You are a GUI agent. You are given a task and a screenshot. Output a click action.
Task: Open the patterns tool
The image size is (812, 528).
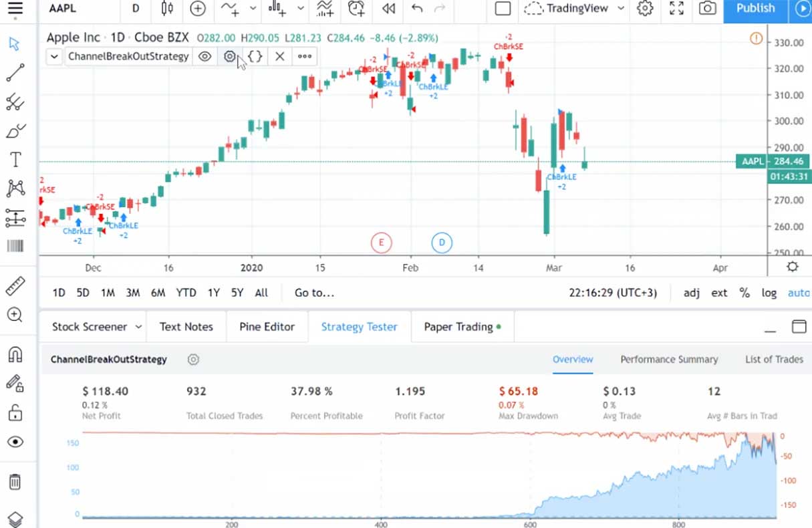pyautogui.click(x=15, y=188)
